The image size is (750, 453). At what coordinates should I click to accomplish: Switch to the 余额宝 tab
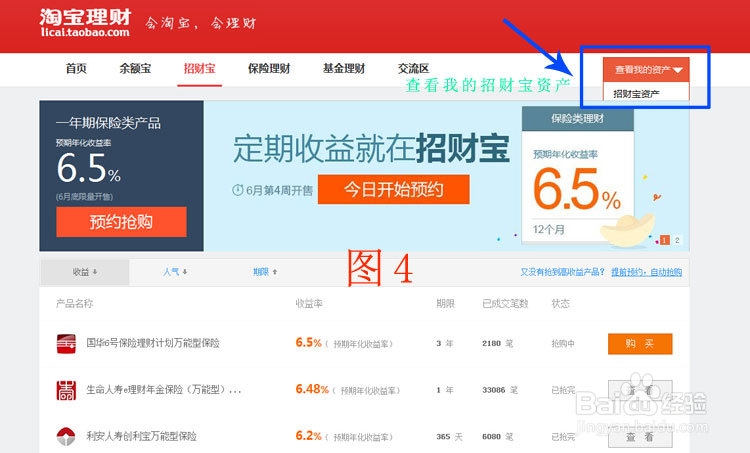(135, 68)
